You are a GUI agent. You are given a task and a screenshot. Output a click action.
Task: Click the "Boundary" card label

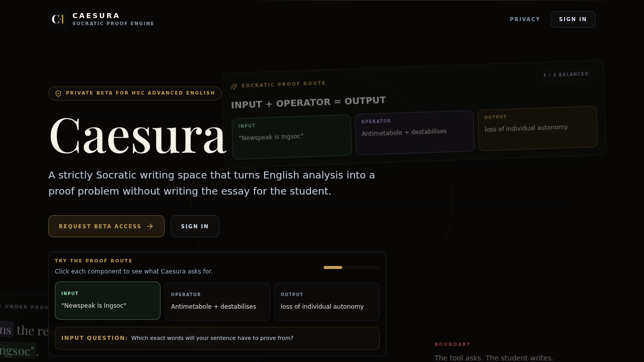[452, 344]
